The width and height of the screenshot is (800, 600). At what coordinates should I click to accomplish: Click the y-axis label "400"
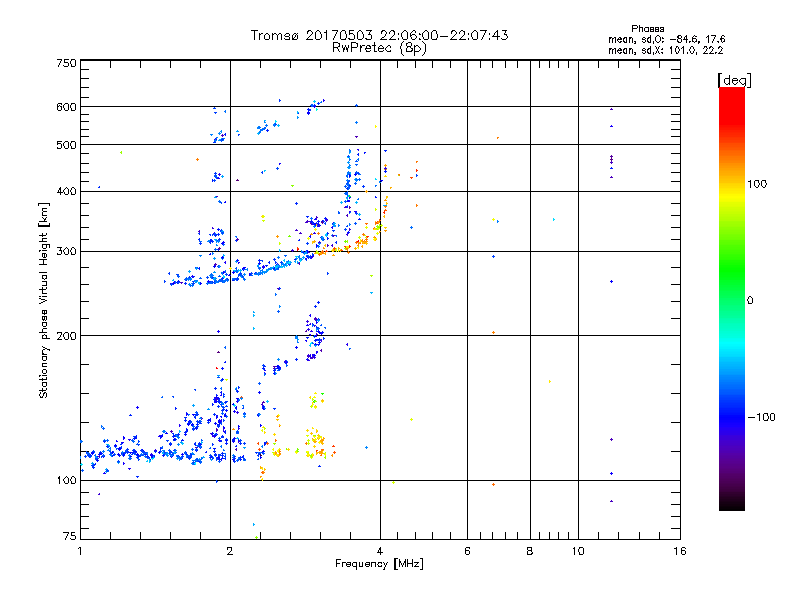[66, 191]
